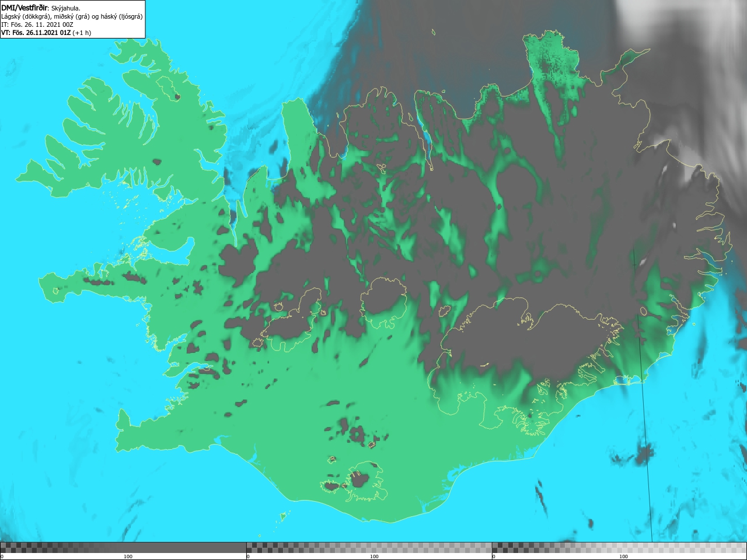The height and width of the screenshot is (560, 747).
Task: Click the medium grey mid-cloud scale bar
Action: [x=369, y=548]
